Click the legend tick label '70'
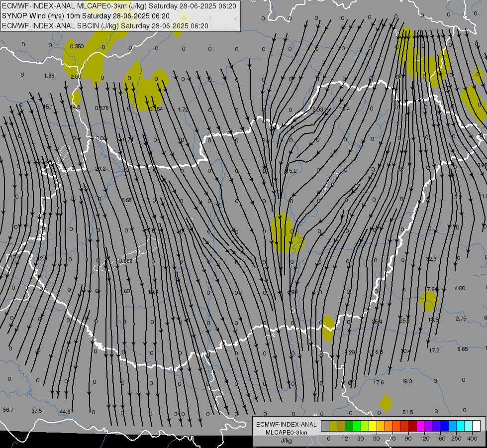The height and width of the screenshot is (448, 487). coord(392,439)
